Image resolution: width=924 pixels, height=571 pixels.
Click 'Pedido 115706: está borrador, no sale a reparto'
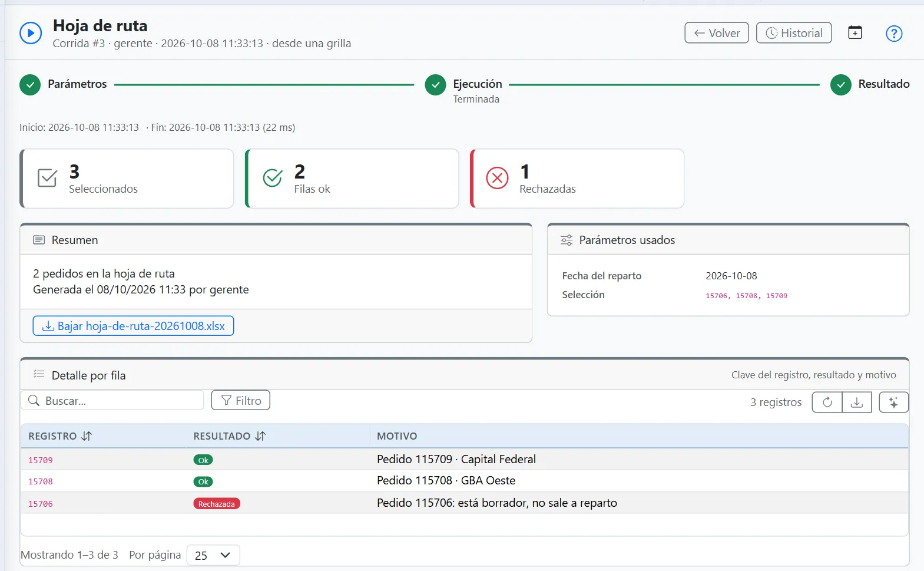pos(497,503)
